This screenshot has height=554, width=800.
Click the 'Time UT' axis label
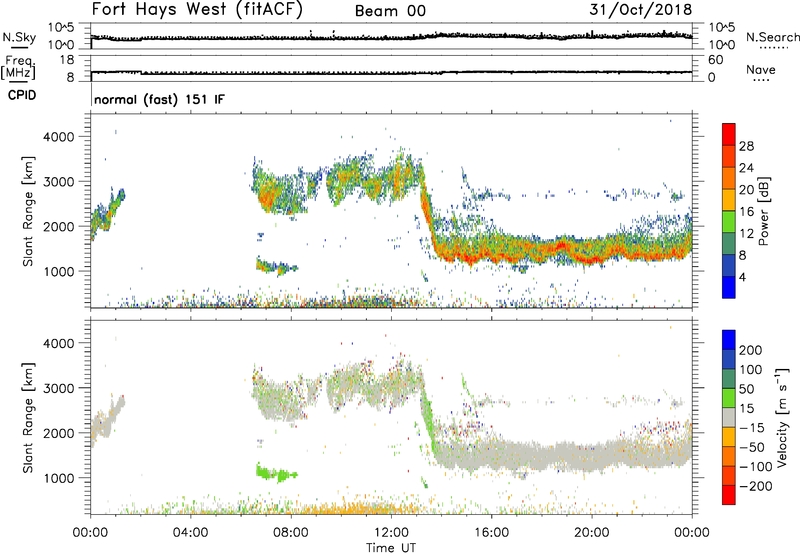tap(391, 548)
